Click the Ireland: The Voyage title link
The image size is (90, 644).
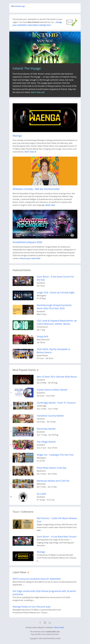[27, 68]
